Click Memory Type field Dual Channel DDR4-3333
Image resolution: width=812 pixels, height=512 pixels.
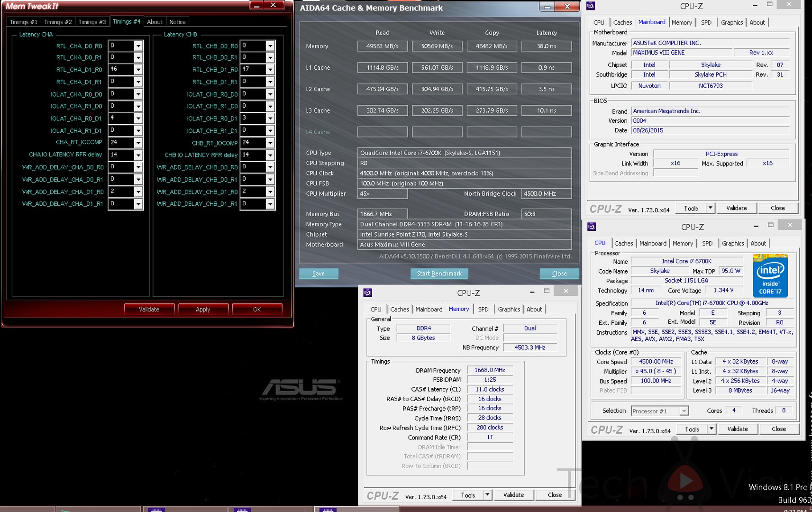[x=465, y=224]
